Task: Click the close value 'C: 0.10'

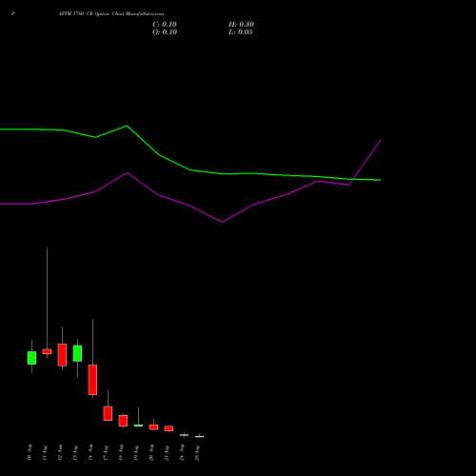Action: pos(165,25)
